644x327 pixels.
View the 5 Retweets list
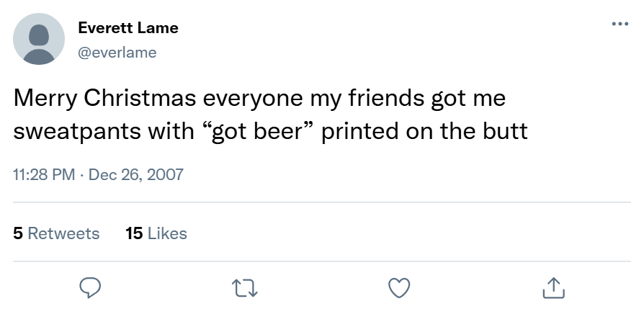[x=56, y=233]
